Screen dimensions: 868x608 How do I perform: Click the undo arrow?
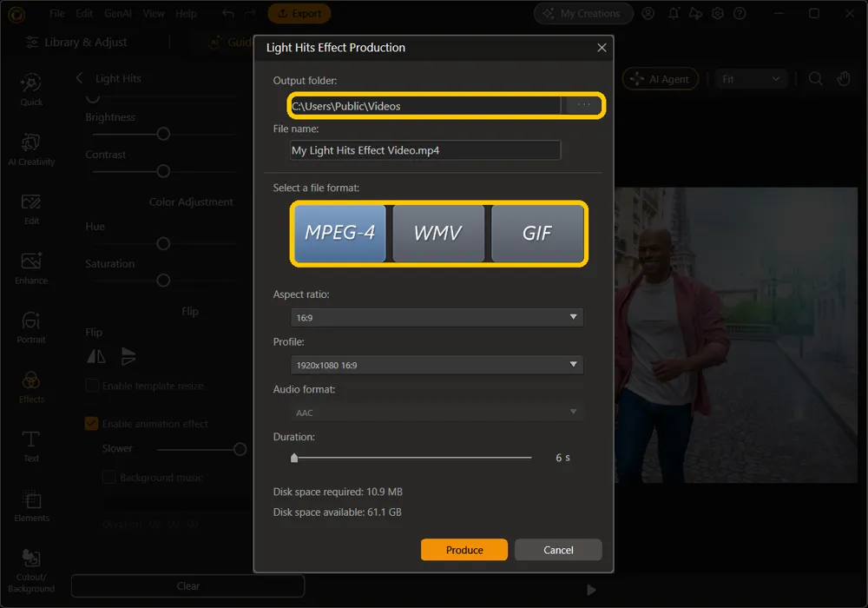(x=228, y=13)
